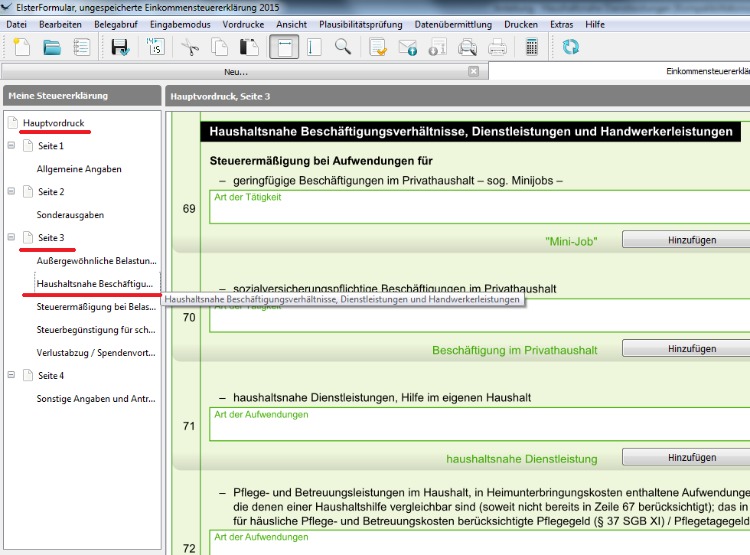Select Hauptvordruck in the tree
The width and height of the screenshot is (750, 555).
coord(53,123)
